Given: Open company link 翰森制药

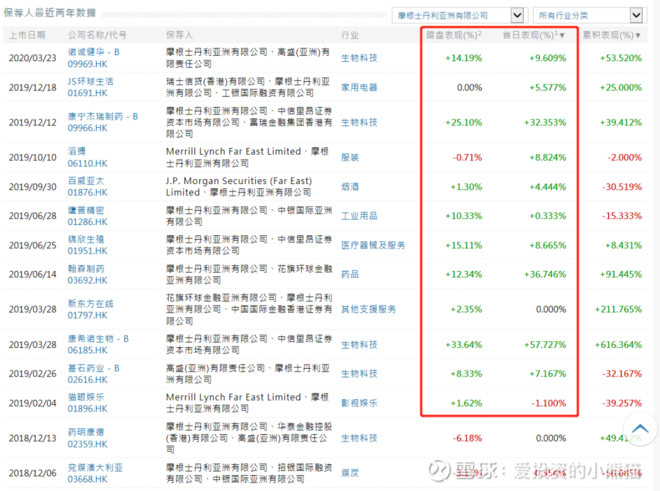Looking at the screenshot, I should tap(86, 269).
